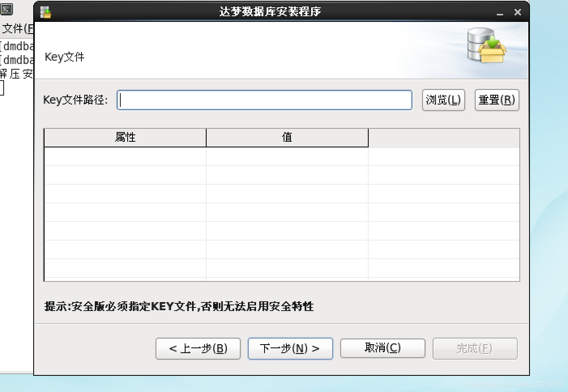Click the 浏览(L) button
568x392 pixels.
(443, 100)
